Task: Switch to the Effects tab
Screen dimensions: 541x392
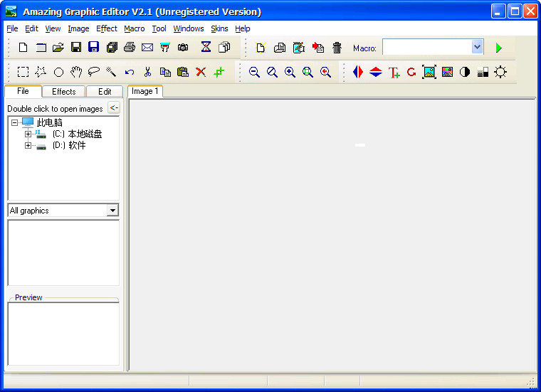Action: tap(63, 91)
